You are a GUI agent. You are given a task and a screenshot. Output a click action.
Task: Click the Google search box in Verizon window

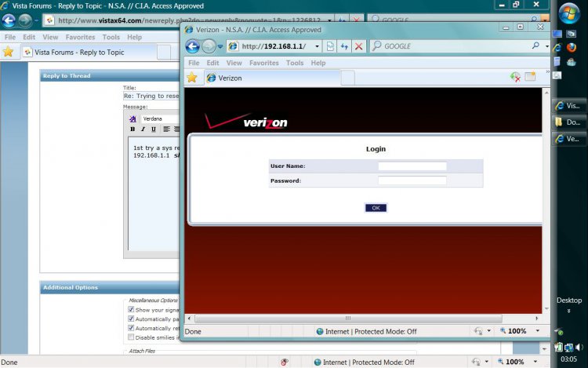pos(450,46)
